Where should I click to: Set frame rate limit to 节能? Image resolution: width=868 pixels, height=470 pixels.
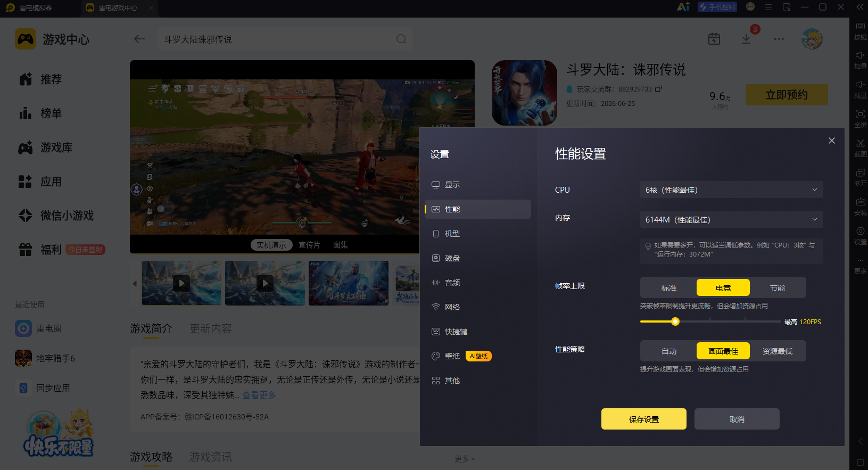778,287
